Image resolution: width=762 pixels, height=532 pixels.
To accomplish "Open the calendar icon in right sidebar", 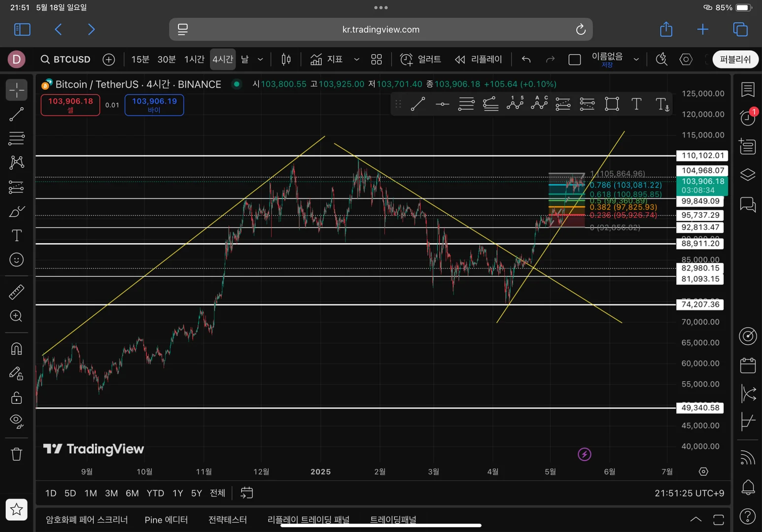I will click(748, 366).
